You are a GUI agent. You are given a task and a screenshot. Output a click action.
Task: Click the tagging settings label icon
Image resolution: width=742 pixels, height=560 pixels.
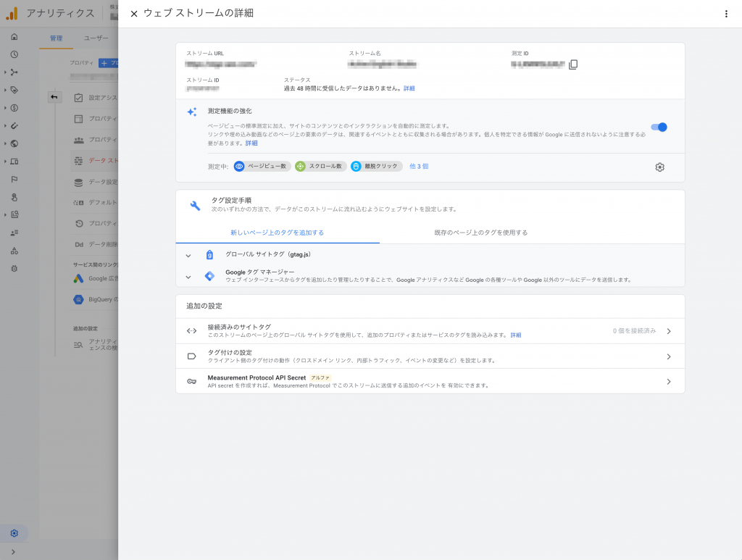pos(191,356)
